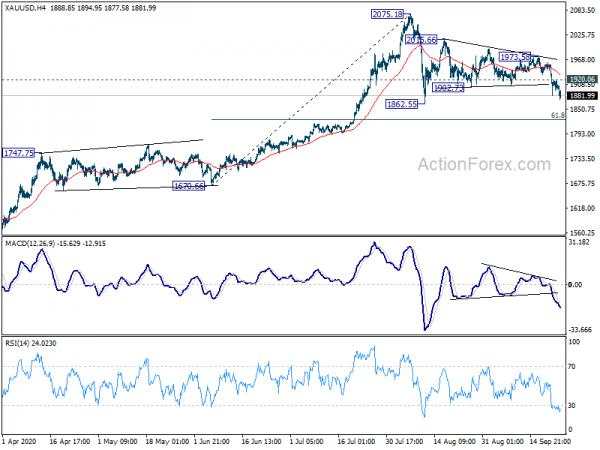The image size is (600, 450).
Task: Click the 1747.75 price label
Action: (19, 153)
